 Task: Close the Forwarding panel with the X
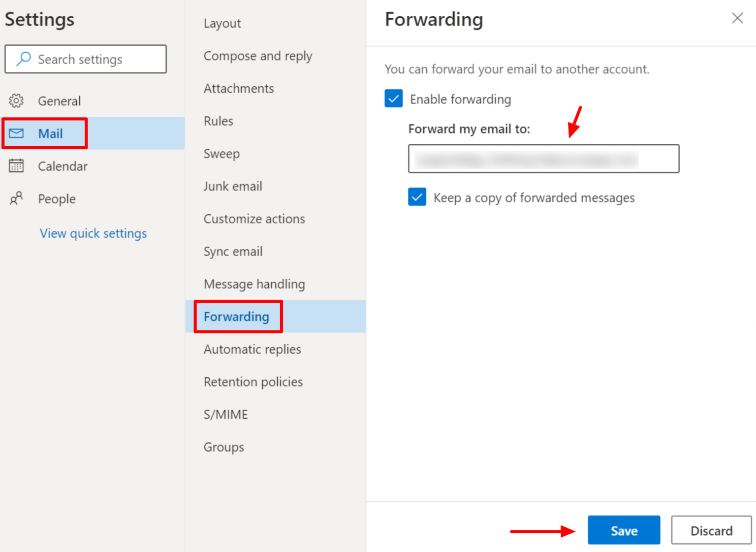(x=737, y=18)
